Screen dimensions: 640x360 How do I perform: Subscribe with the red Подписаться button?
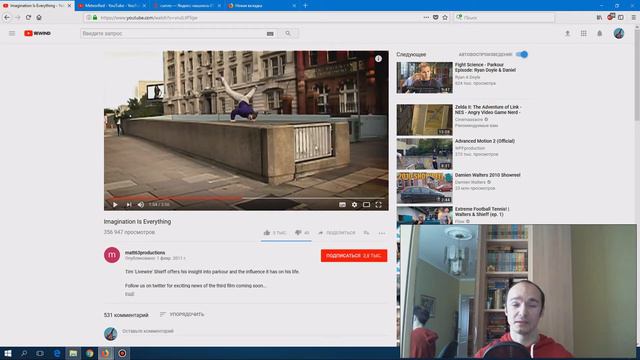[354, 256]
